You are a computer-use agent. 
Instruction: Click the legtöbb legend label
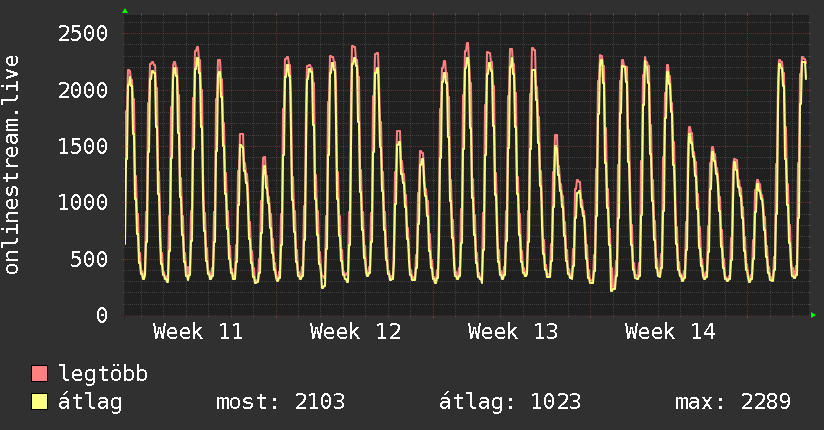coord(103,374)
